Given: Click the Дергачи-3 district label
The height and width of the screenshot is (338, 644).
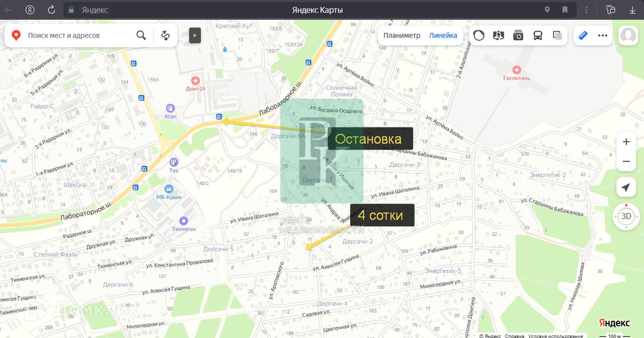Looking at the screenshot, I should pyautogui.click(x=405, y=165).
